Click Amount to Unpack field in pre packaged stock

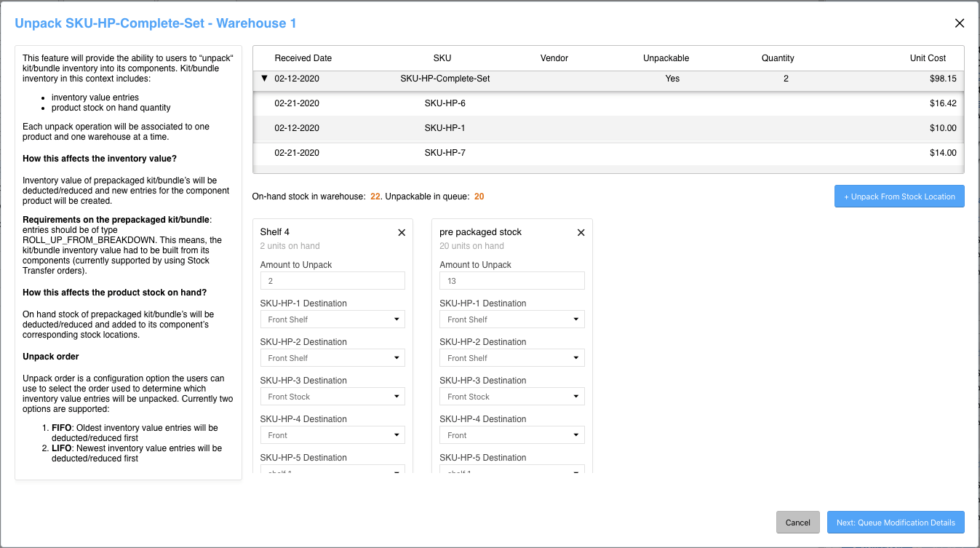[x=512, y=280]
